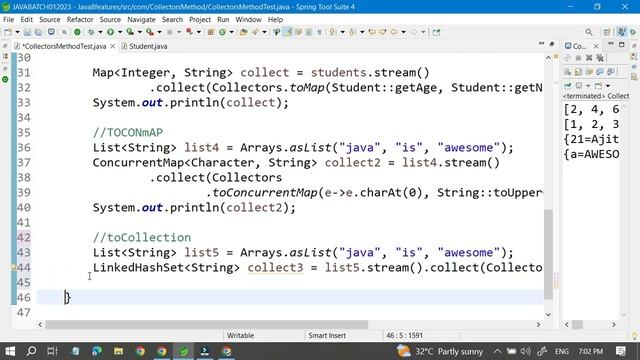Image resolution: width=640 pixels, height=360 pixels.
Task: Click the Remove Launch console icon
Action: coord(589,58)
